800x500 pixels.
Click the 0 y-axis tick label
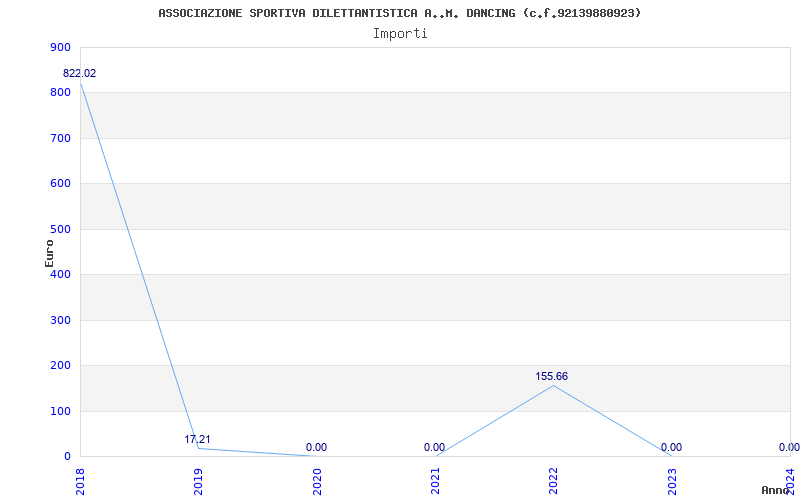(x=67, y=457)
